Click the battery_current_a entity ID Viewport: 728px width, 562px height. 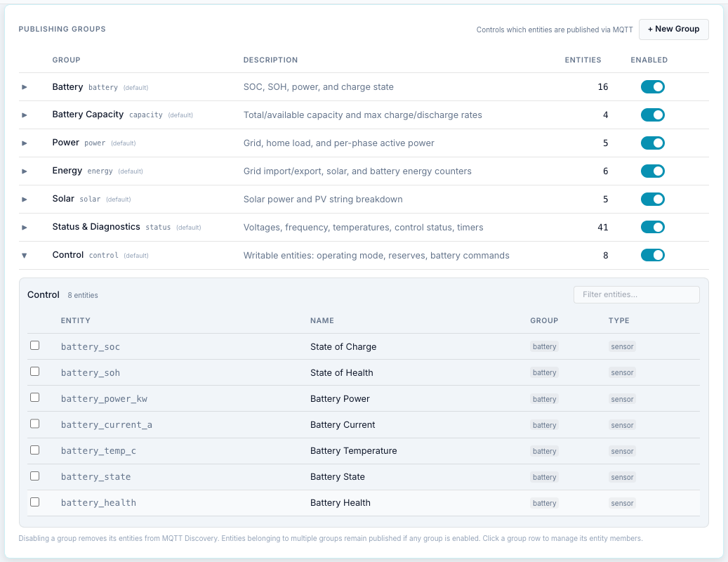(x=106, y=425)
